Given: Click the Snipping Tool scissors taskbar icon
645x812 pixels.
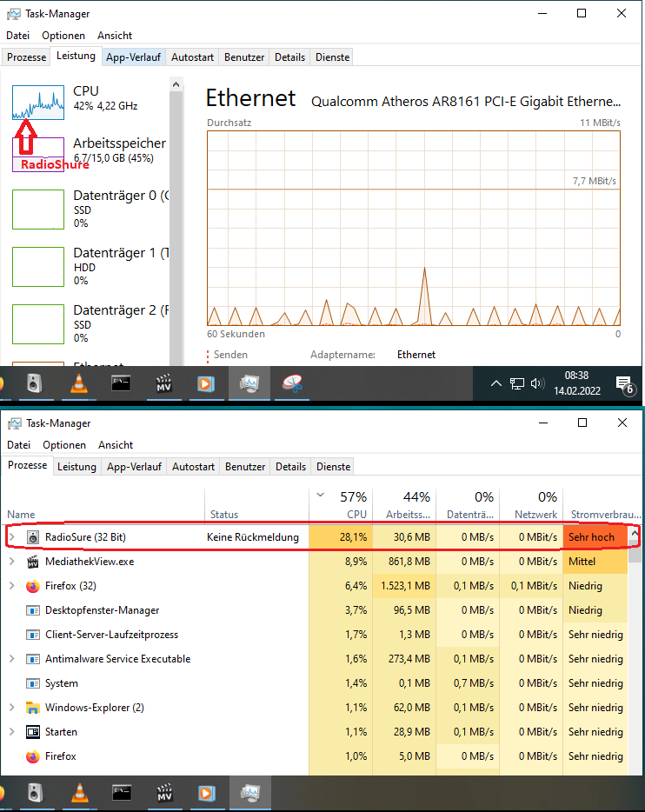Looking at the screenshot, I should [x=292, y=383].
